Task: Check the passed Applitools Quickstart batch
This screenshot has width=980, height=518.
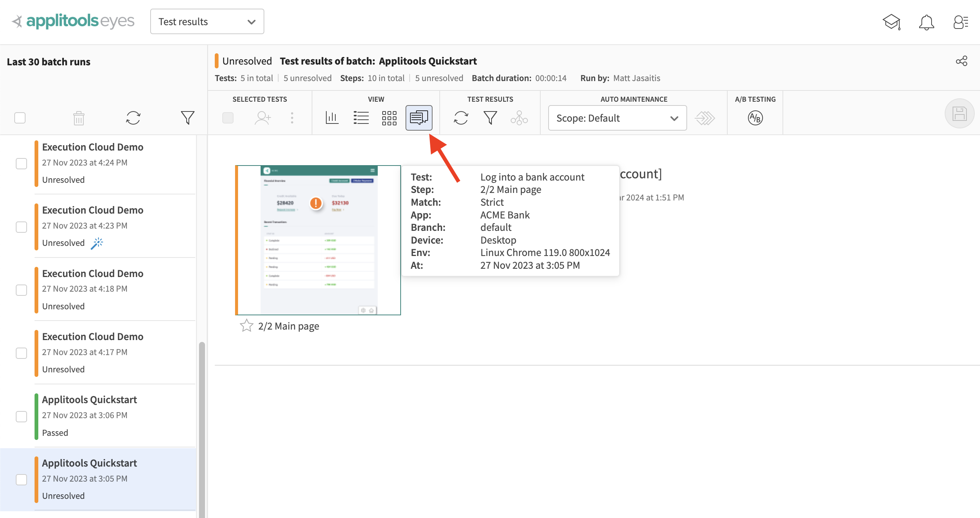Action: [21, 416]
